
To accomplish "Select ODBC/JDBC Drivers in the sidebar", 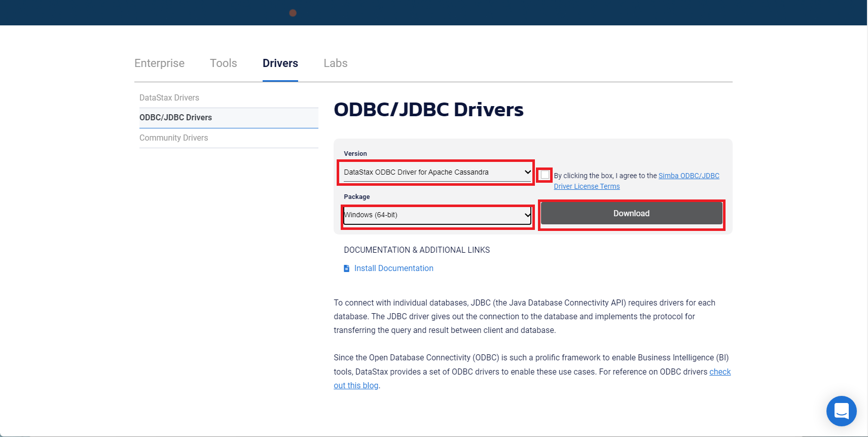I will (229, 118).
